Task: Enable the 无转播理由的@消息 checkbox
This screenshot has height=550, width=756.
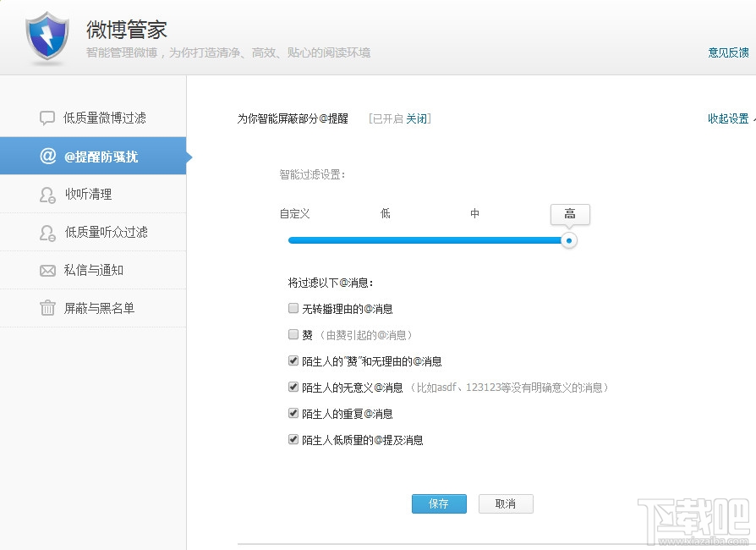Action: click(x=293, y=308)
